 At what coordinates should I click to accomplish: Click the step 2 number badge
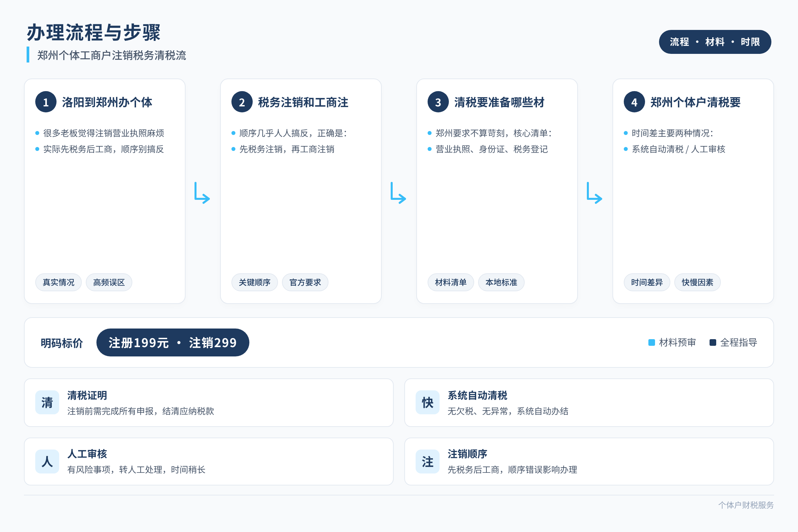point(242,102)
